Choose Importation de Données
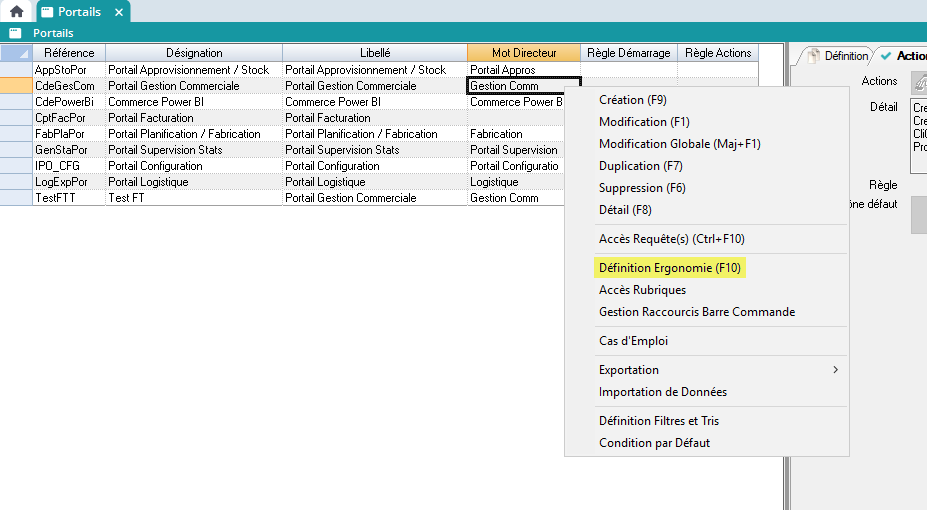Image resolution: width=927 pixels, height=510 pixels. (x=662, y=392)
